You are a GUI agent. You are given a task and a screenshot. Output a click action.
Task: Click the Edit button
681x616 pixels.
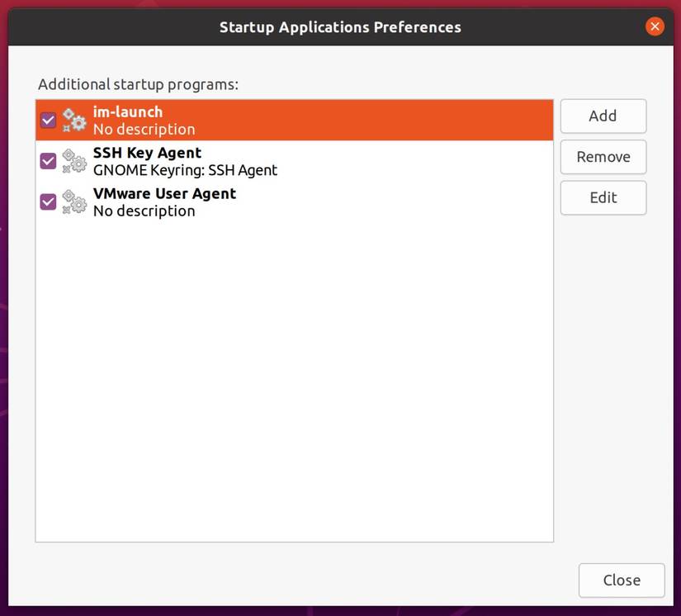603,197
